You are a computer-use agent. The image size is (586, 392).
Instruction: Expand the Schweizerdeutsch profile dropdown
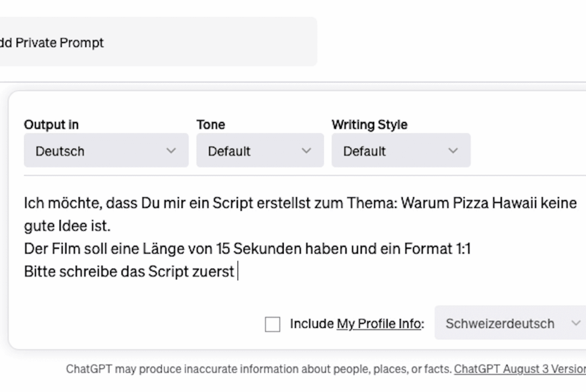(510, 323)
